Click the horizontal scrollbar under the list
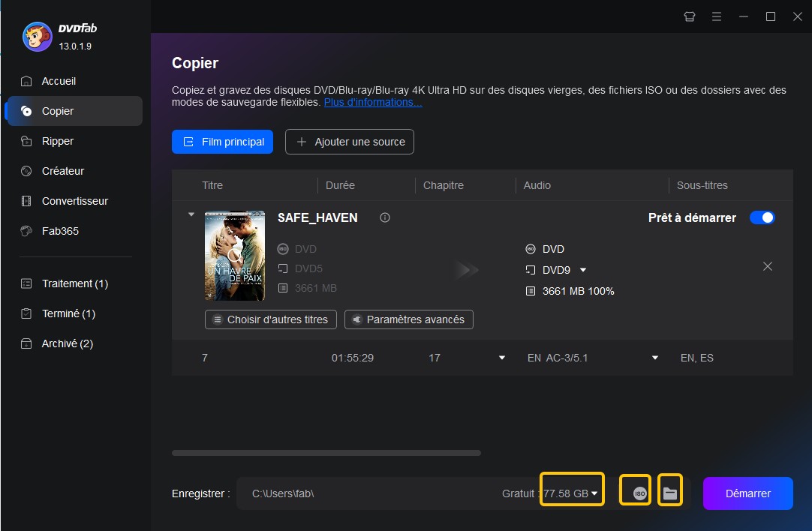Image resolution: width=812 pixels, height=531 pixels. click(326, 453)
